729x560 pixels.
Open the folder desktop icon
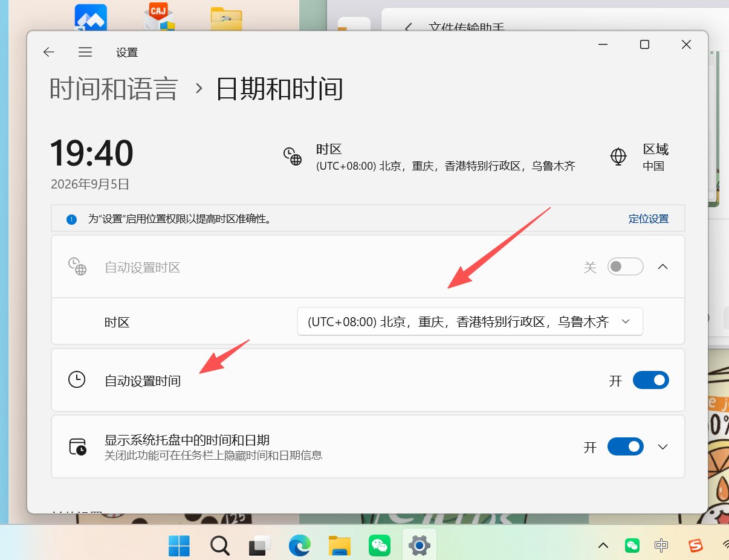tap(227, 18)
